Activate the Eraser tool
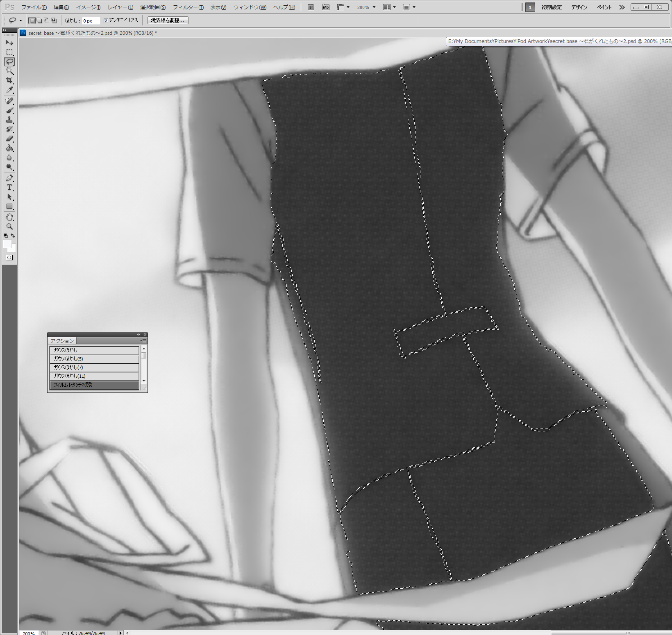The image size is (672, 635). [x=9, y=138]
